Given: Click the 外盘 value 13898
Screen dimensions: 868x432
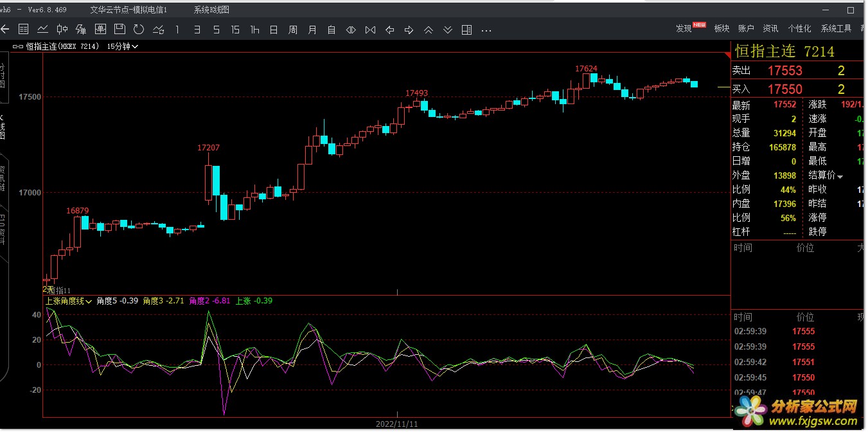Looking at the screenshot, I should 785,175.
